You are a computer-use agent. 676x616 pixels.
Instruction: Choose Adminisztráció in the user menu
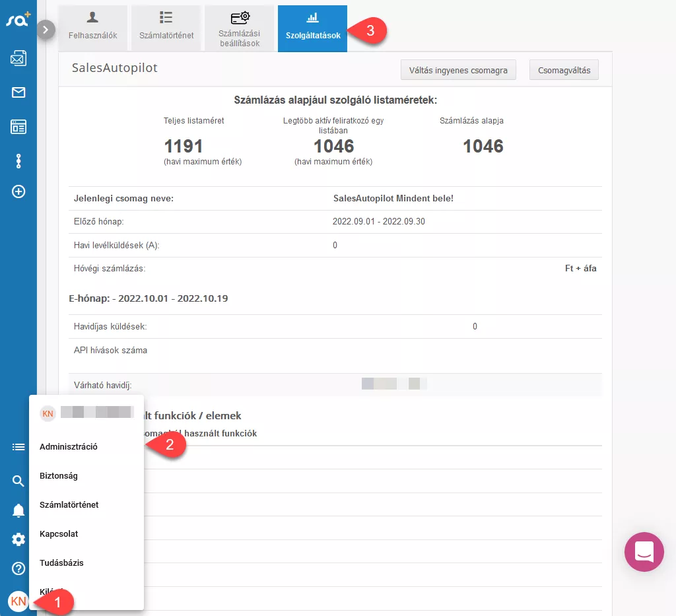tap(69, 446)
